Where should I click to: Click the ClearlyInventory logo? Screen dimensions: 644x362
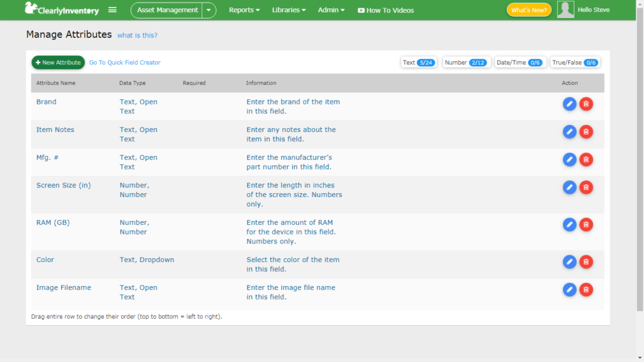pos(62,9)
